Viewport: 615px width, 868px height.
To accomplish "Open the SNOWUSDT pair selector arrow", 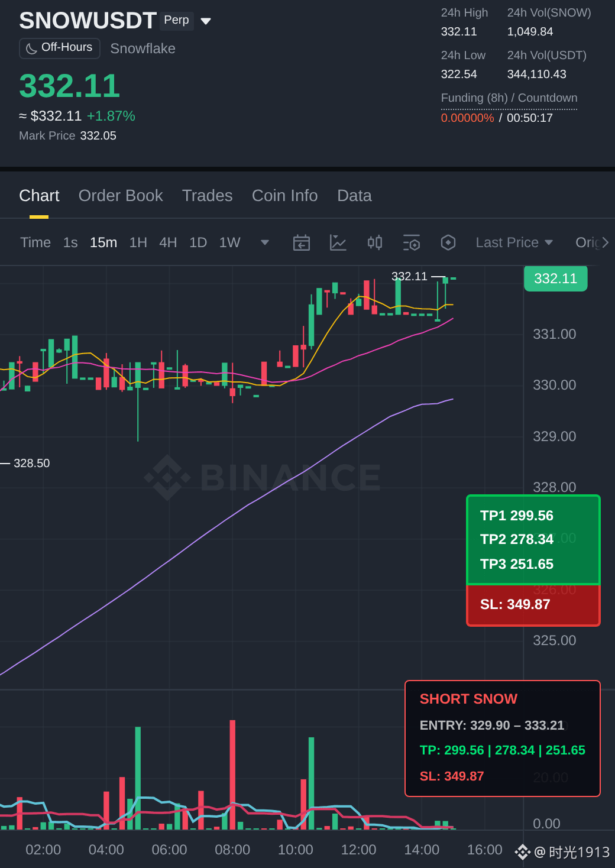I will click(206, 21).
